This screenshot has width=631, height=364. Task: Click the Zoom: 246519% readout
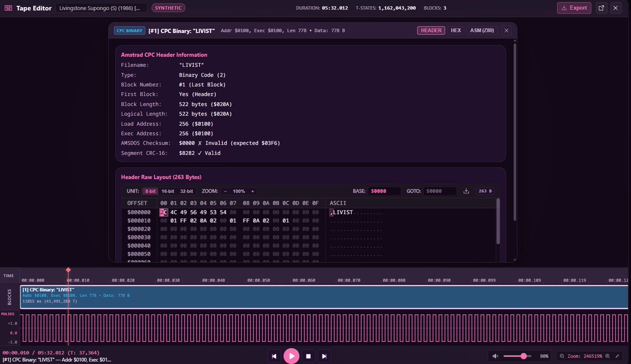pyautogui.click(x=585, y=356)
